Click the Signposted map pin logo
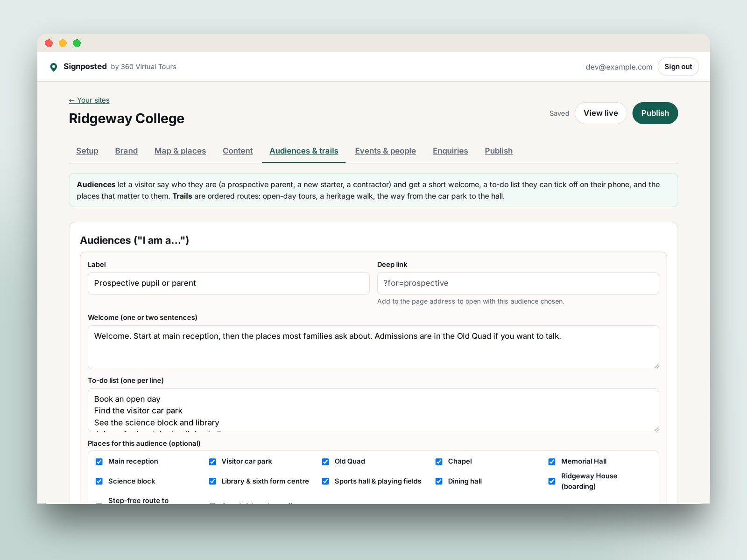The height and width of the screenshot is (560, 747). point(54,67)
